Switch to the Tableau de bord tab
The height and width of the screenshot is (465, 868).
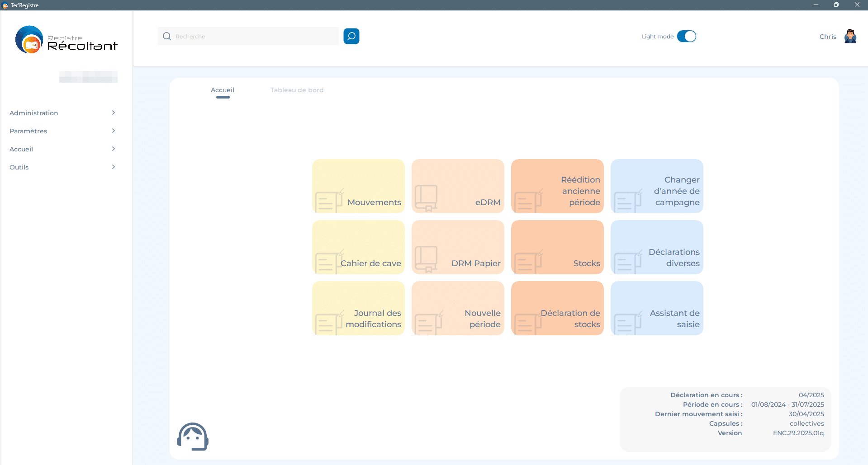[x=297, y=90]
